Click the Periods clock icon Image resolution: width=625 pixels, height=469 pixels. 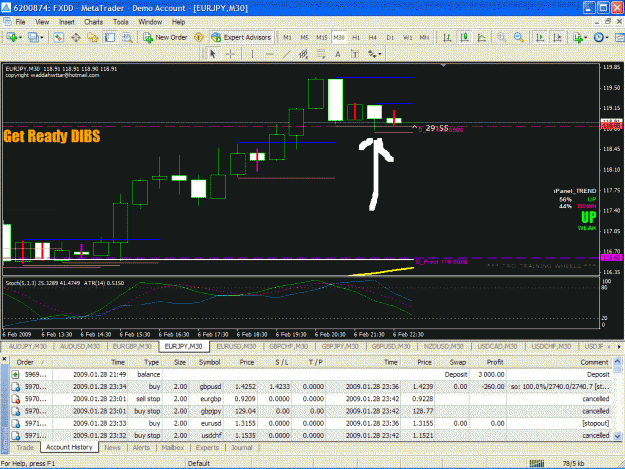point(599,37)
